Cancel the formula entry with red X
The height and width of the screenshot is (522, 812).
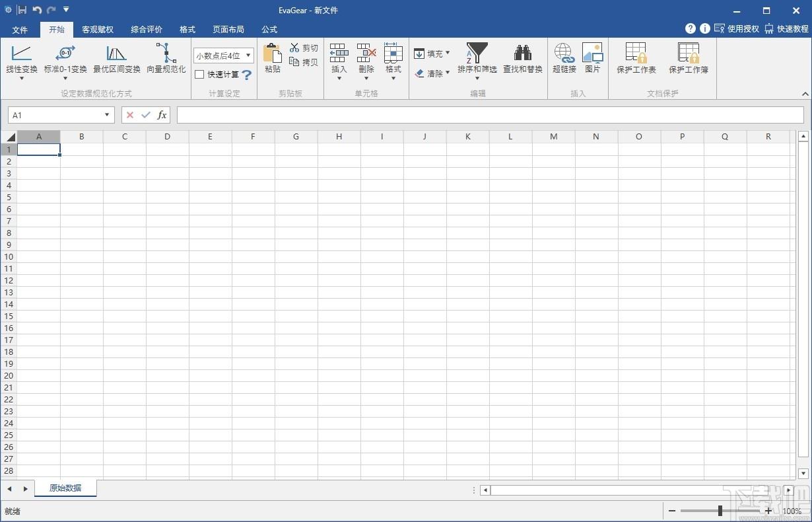(130, 115)
